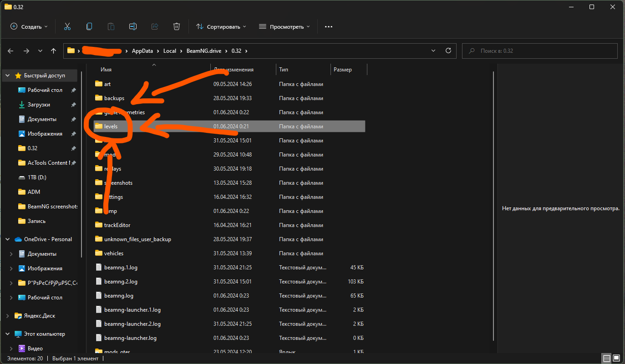Image resolution: width=625 pixels, height=364 pixels.
Task: Click the Delete trash bin icon
Action: point(177,26)
